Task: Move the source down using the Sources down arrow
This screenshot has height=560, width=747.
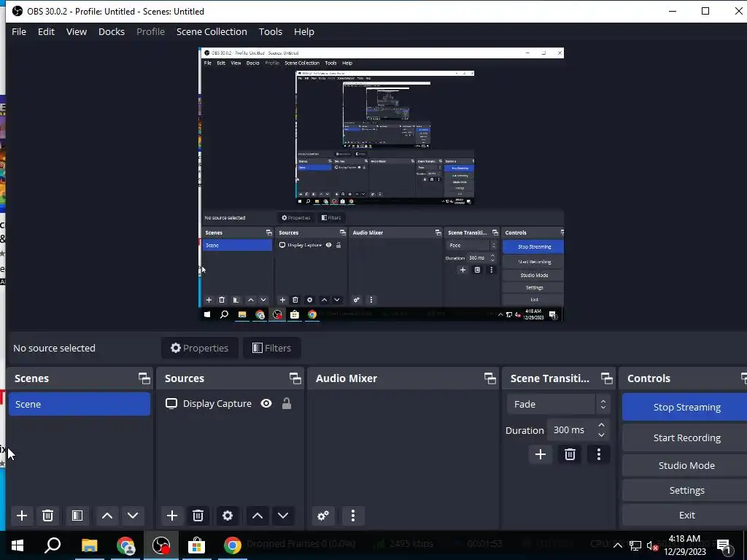Action: click(x=283, y=516)
